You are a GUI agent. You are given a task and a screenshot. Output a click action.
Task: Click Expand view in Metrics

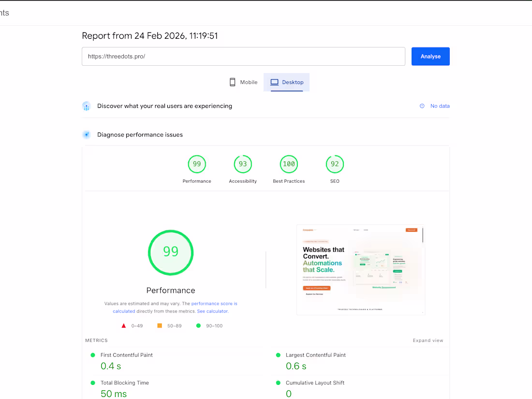[428, 340]
